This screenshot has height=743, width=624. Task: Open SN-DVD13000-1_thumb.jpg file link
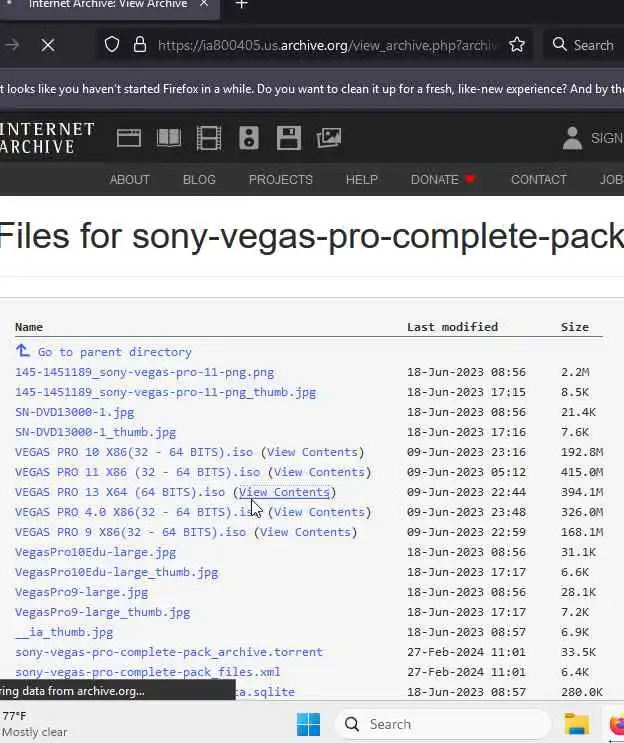pos(95,432)
